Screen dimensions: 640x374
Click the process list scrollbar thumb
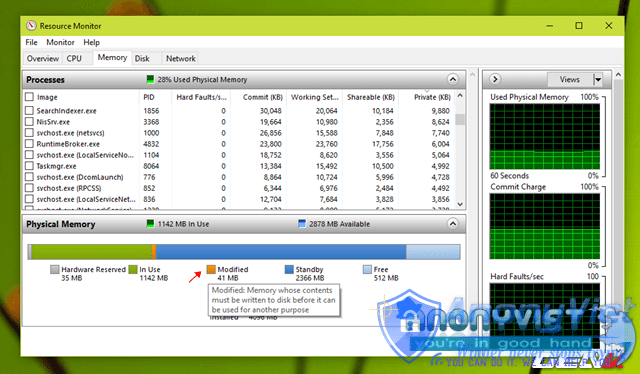[460, 119]
